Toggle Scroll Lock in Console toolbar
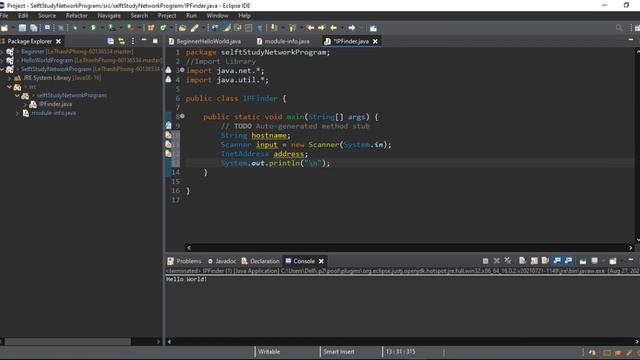The width and height of the screenshot is (640, 360). coord(534,261)
